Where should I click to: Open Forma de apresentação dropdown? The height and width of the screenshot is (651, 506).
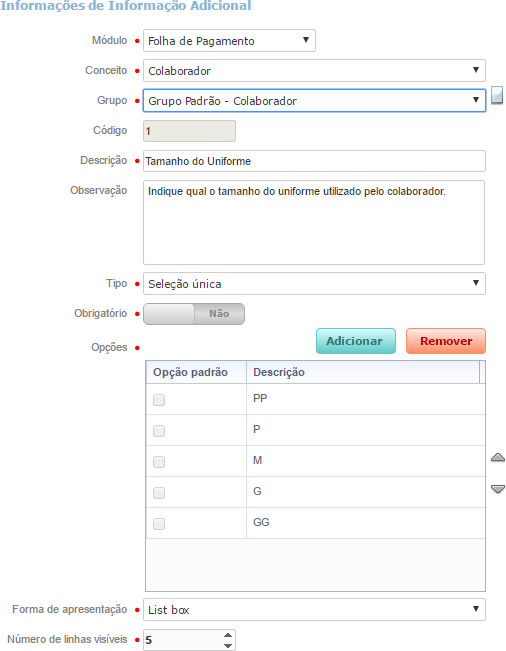coord(314,609)
